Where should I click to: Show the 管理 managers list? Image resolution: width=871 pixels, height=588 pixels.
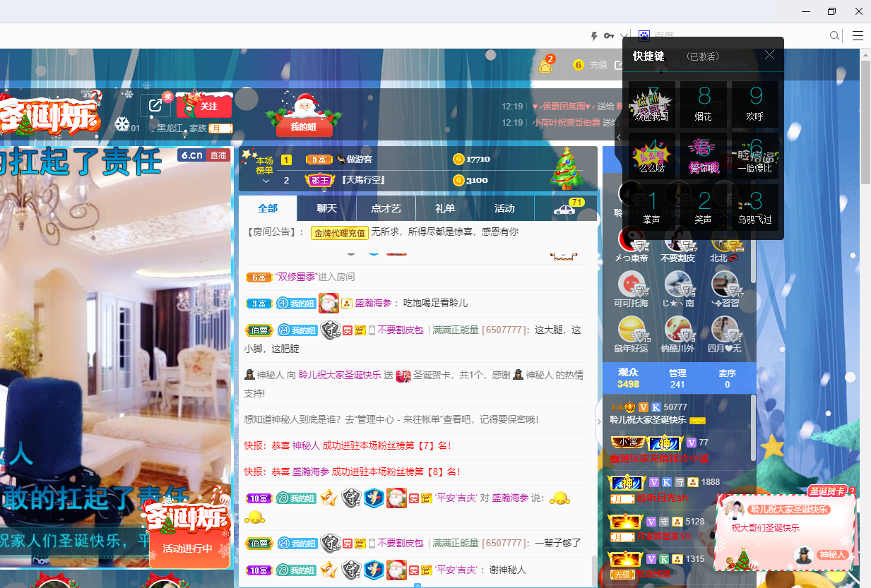pyautogui.click(x=677, y=378)
